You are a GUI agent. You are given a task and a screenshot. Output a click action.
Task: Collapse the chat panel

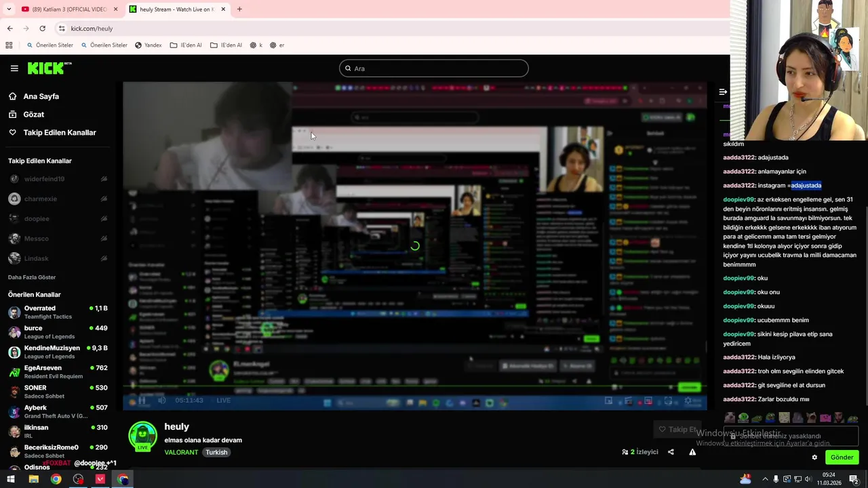723,91
